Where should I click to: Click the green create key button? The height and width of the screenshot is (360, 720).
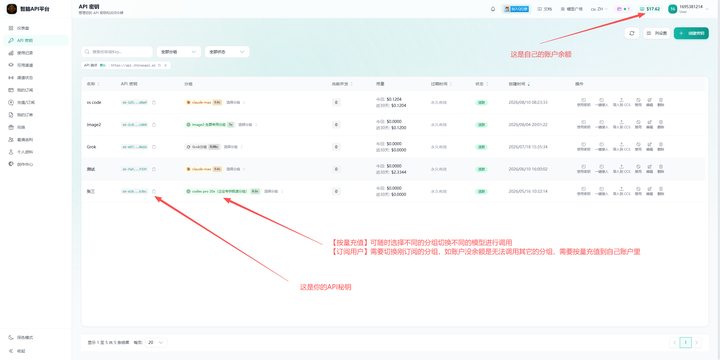691,33
